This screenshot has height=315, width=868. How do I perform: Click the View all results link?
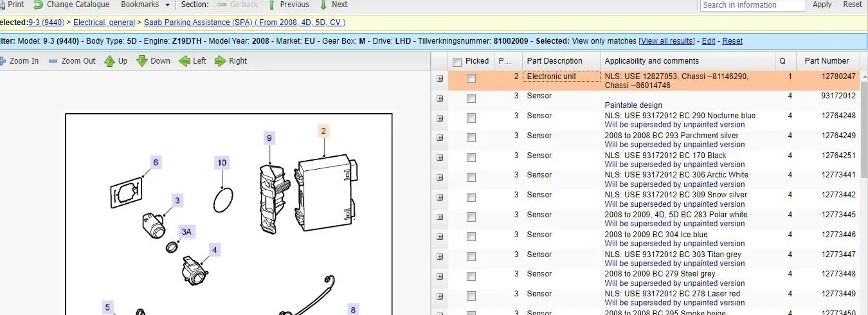coord(667,41)
